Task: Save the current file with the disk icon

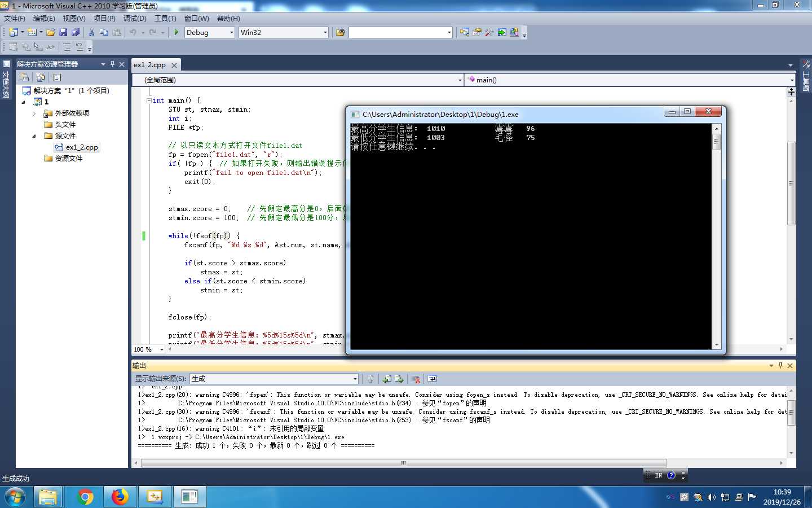Action: point(63,32)
